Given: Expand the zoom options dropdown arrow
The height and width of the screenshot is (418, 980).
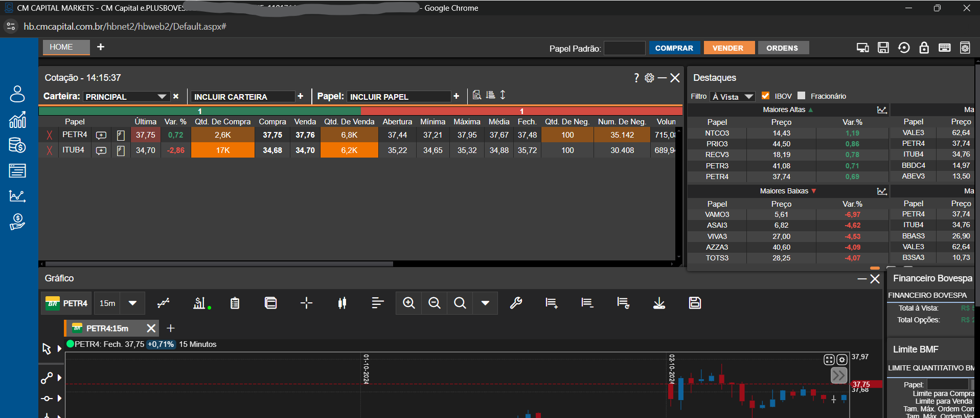Looking at the screenshot, I should coord(485,303).
